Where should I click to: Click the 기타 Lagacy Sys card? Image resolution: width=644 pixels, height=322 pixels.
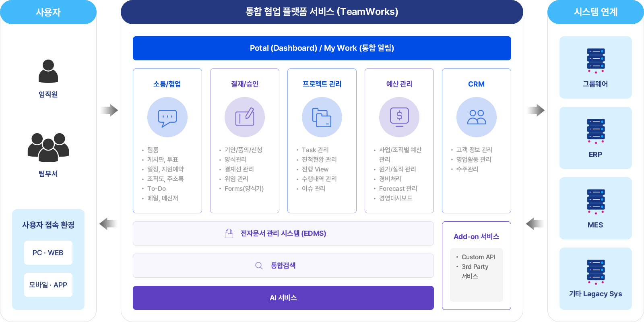pyautogui.click(x=596, y=279)
